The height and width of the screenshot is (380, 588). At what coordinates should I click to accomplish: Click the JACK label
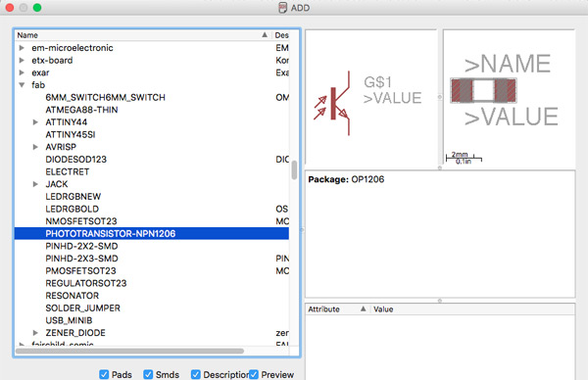click(x=57, y=184)
